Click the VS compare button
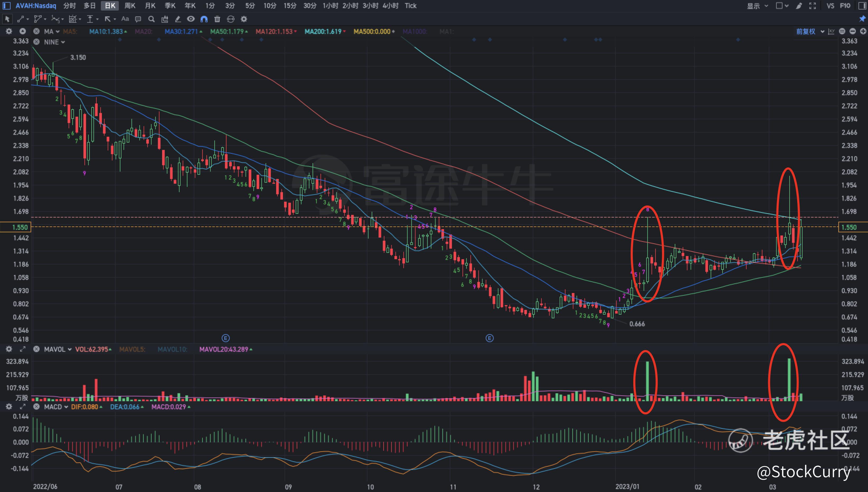 pyautogui.click(x=830, y=6)
